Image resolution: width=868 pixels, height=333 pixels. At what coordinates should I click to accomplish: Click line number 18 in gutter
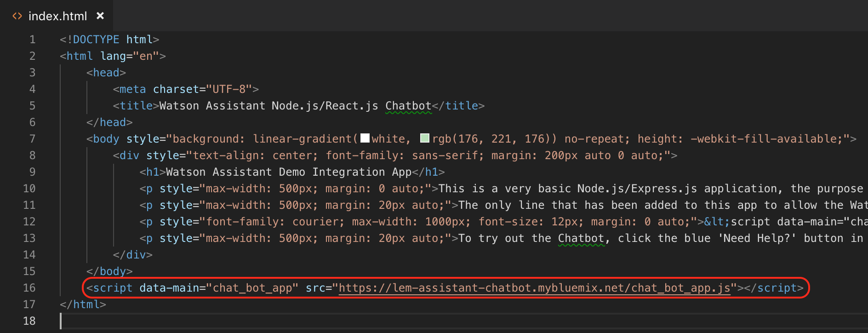[x=29, y=321]
